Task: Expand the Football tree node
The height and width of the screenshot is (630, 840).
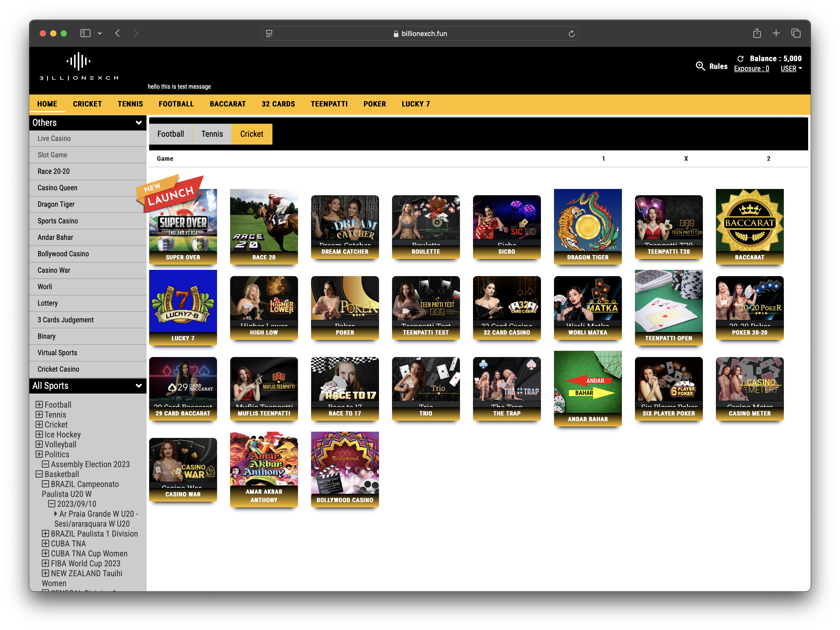Action: (39, 405)
